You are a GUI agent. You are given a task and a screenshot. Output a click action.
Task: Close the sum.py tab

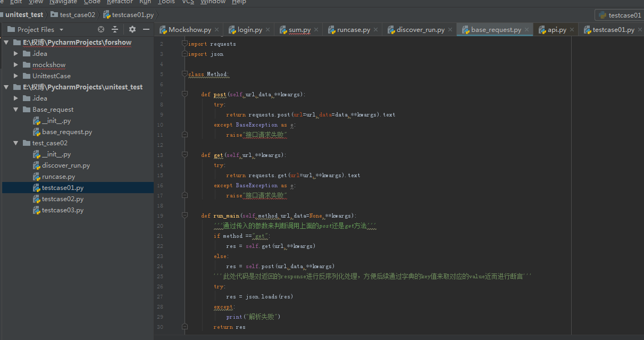coord(316,30)
